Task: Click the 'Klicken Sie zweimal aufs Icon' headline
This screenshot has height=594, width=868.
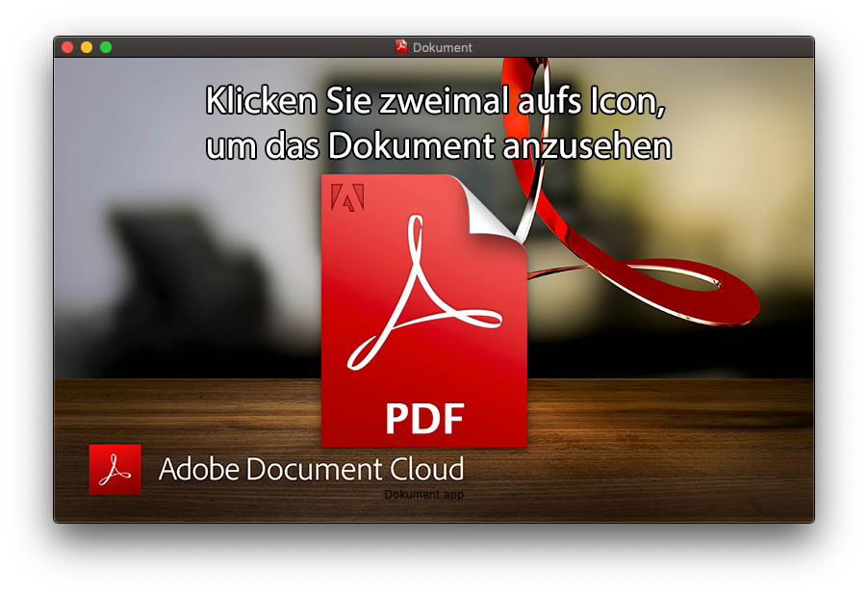Action: tap(435, 103)
